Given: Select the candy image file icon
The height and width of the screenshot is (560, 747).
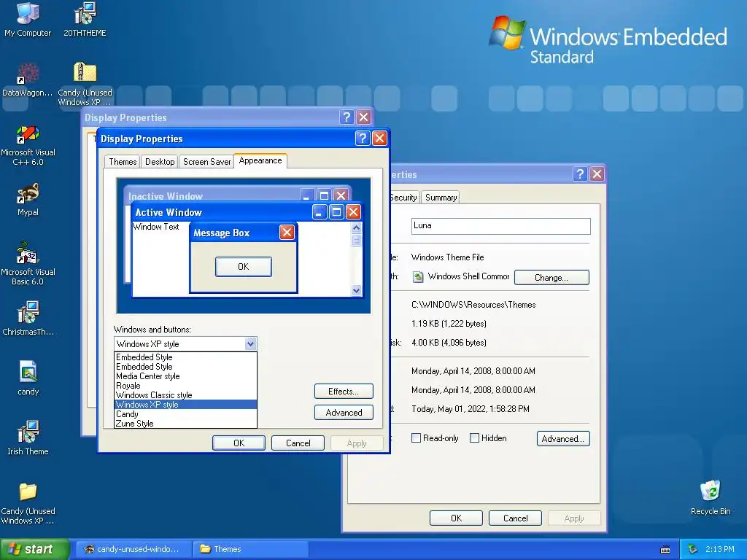Looking at the screenshot, I should coord(28,378).
